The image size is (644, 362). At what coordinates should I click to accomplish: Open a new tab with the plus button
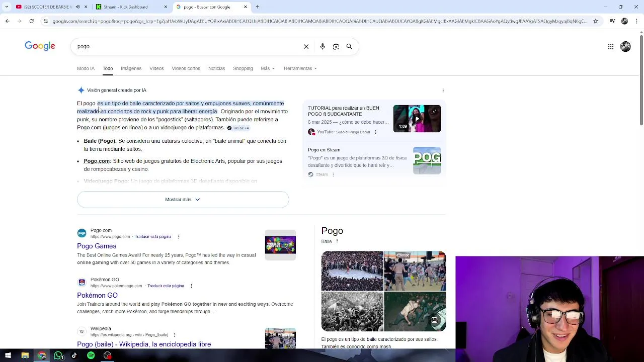click(x=257, y=7)
